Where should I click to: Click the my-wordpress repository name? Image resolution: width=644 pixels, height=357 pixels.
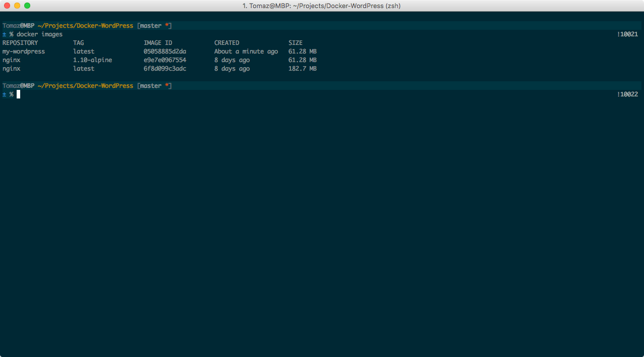click(x=24, y=52)
